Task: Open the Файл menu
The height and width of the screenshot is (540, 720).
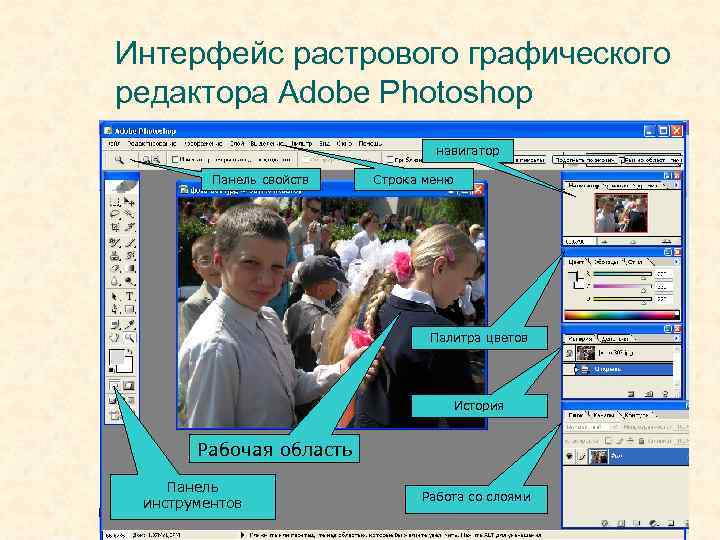Action: click(x=113, y=143)
